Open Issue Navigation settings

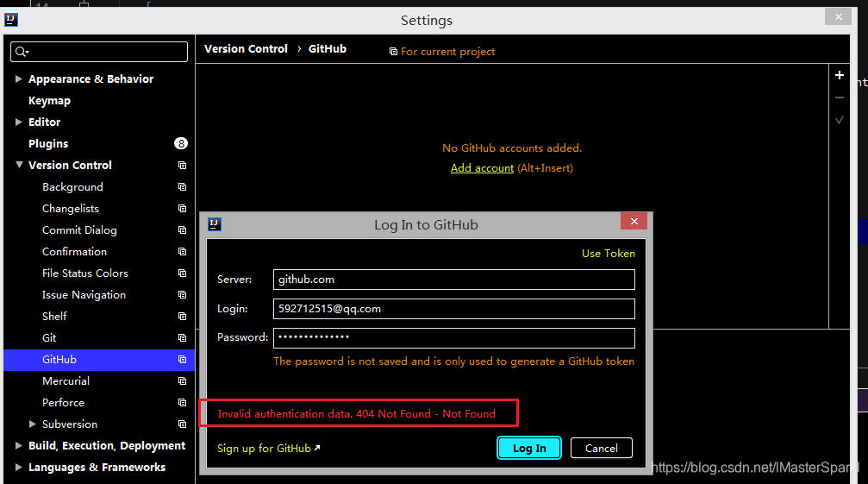click(84, 295)
